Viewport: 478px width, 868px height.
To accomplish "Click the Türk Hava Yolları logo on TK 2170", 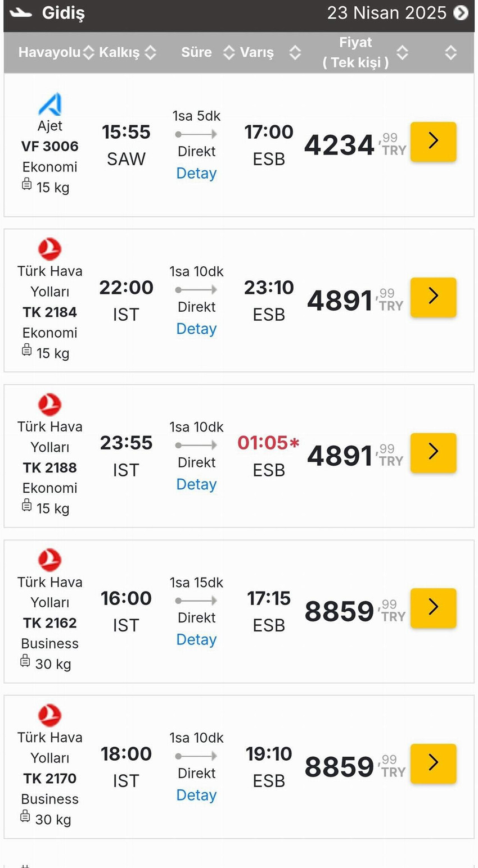I will pyautogui.click(x=49, y=715).
